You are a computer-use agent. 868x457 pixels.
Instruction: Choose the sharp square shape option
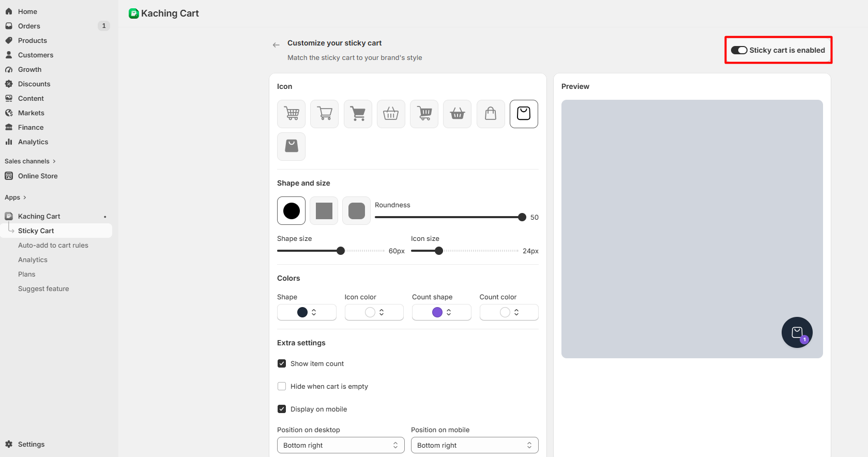tap(324, 210)
